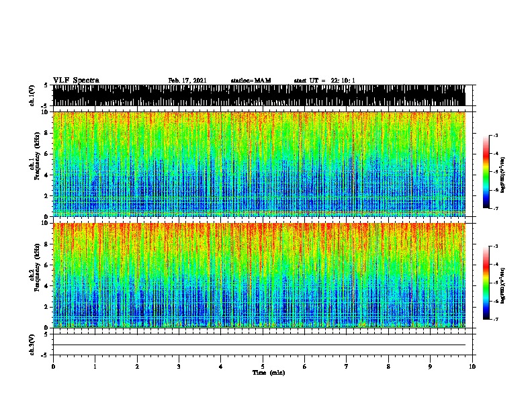Click inside the ch.2 spectrogram panel
The height and width of the screenshot is (411, 532).
coord(259,275)
